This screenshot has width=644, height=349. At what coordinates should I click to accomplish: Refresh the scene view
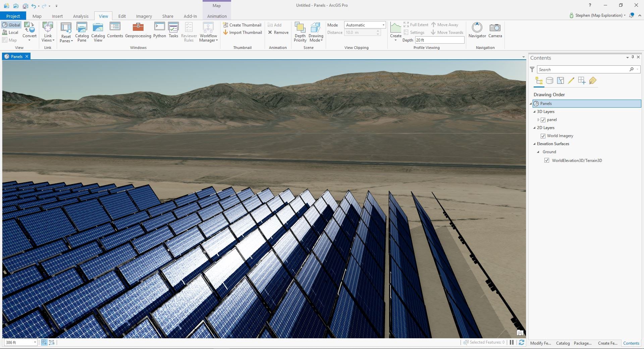tap(521, 342)
